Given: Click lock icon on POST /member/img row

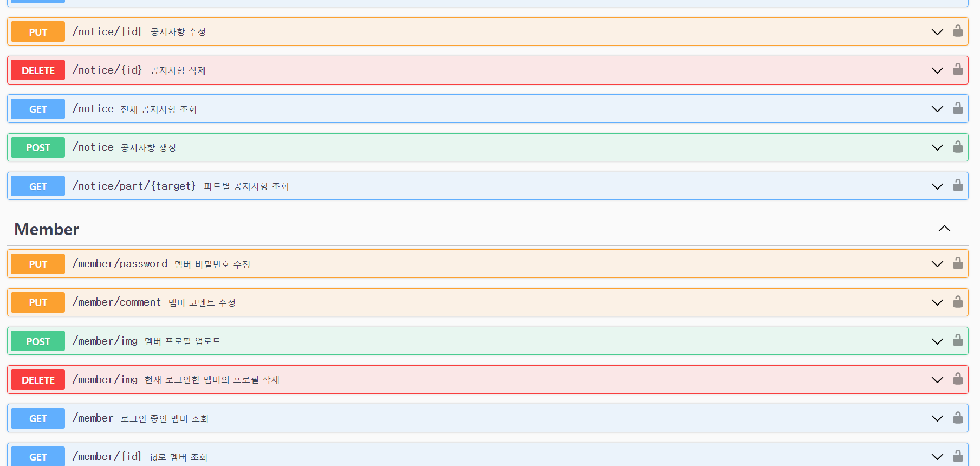Looking at the screenshot, I should [x=958, y=340].
